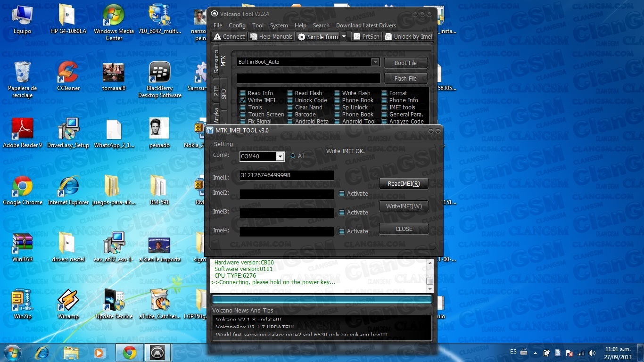
Task: Check the Write Flash checkbox
Action: 337,93
